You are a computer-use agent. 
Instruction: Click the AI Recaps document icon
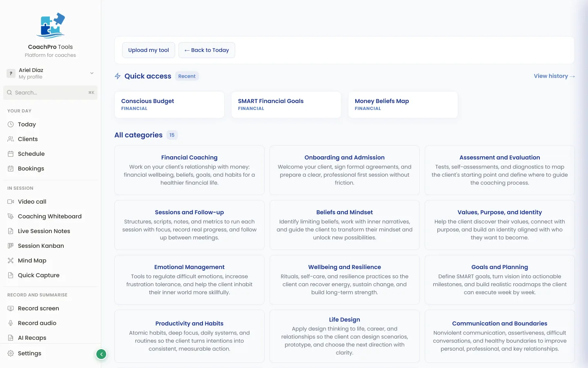point(11,338)
